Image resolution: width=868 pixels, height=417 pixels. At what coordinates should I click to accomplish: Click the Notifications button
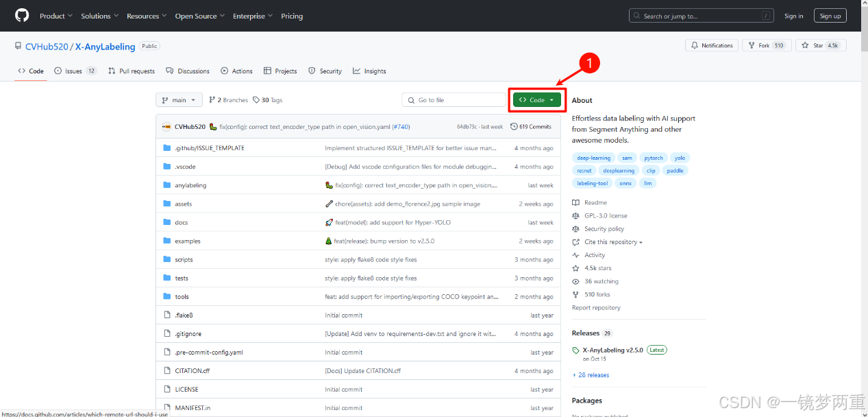[712, 45]
